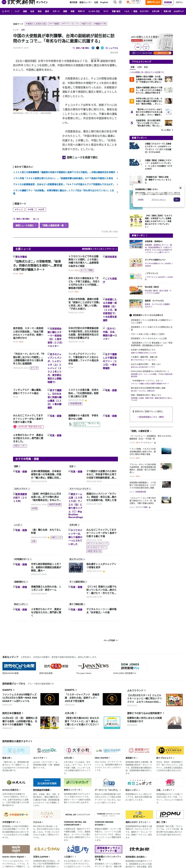Click the 新規登録 button
Screen dimensions: 186x868
pos(168,2)
